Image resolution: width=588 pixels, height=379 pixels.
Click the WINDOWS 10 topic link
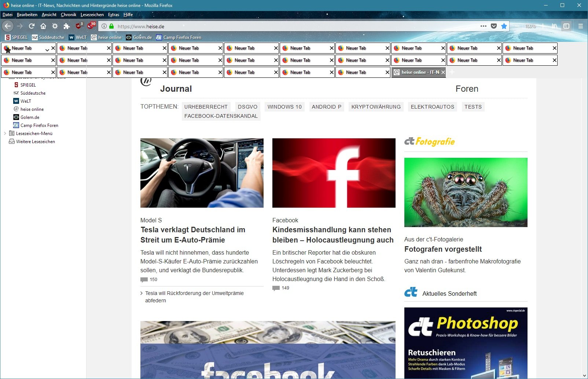284,107
